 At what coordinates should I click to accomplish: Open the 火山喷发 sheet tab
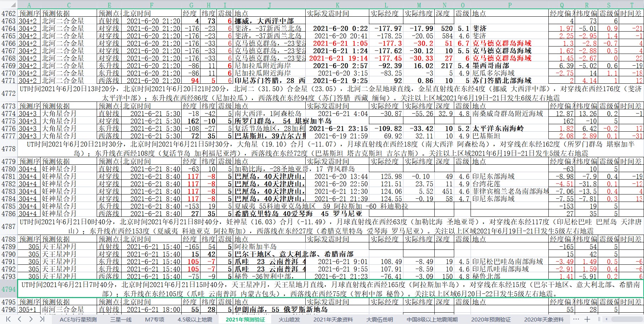click(x=289, y=319)
